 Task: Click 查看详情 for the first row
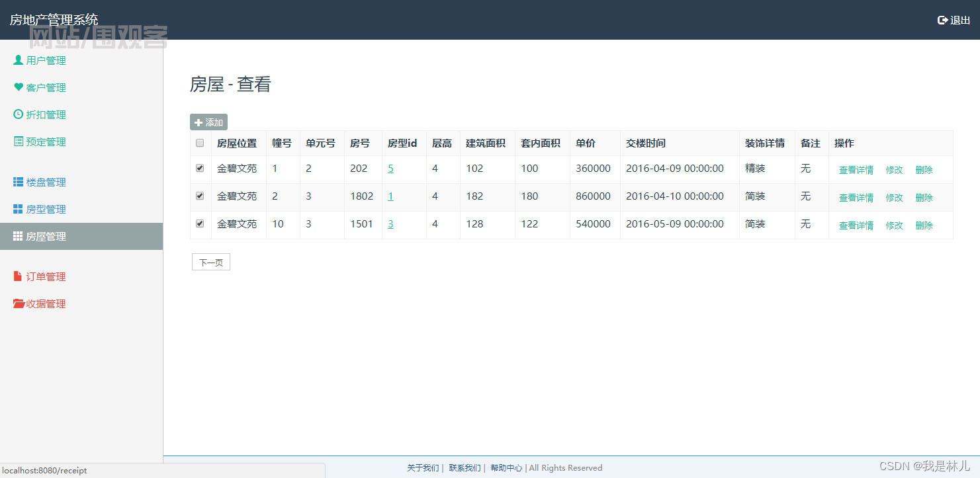855,169
